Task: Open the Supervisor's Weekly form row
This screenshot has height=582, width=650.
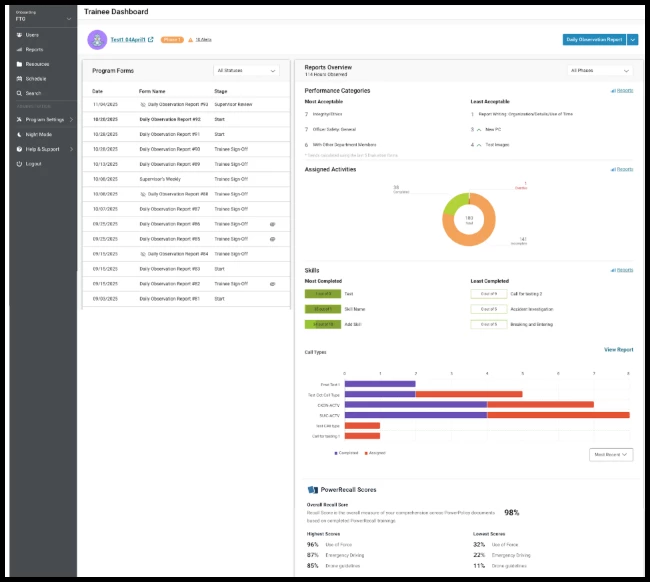Action: pyautogui.click(x=186, y=179)
